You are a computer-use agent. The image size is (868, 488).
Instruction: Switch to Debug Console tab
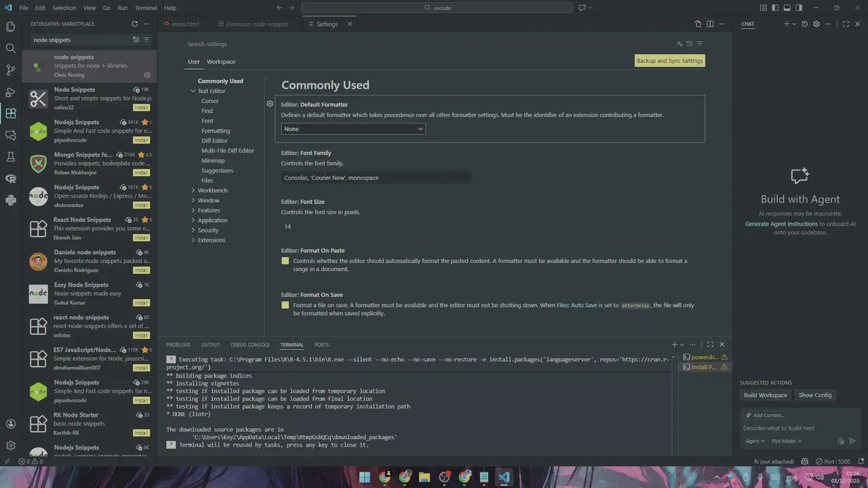250,345
